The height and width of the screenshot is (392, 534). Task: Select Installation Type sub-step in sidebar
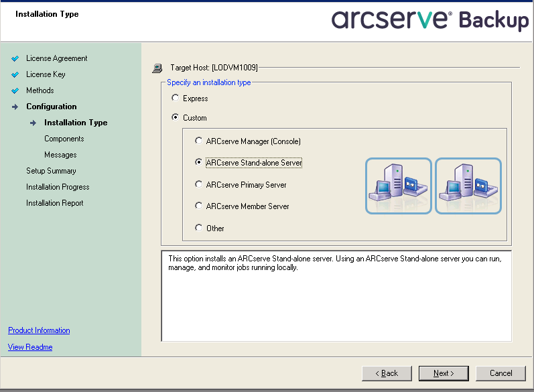click(76, 123)
